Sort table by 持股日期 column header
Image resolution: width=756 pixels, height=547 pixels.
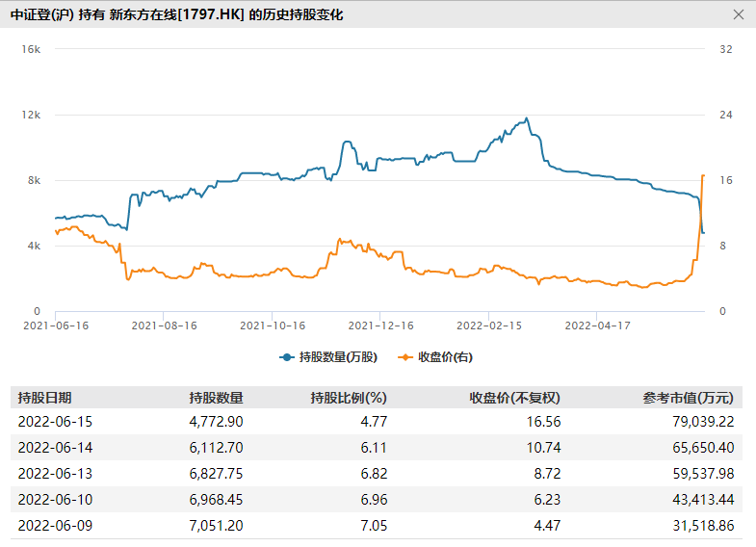pos(44,398)
